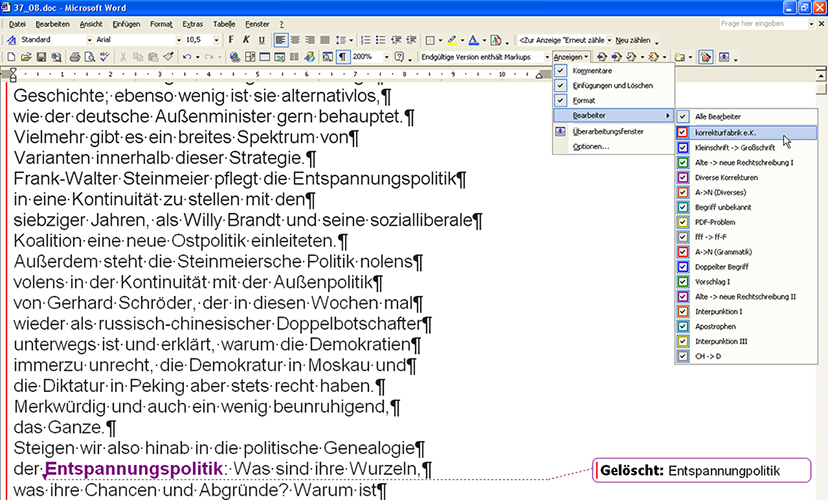Screen dimensions: 828x500
Task: Toggle show paragraph marks (¶) button
Action: [343, 56]
